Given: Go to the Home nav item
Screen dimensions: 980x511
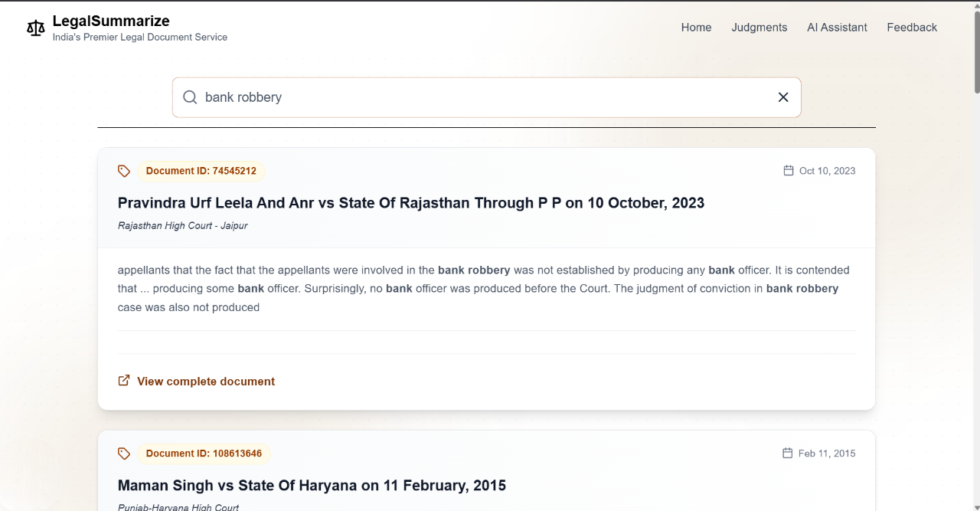Looking at the screenshot, I should pyautogui.click(x=696, y=28).
